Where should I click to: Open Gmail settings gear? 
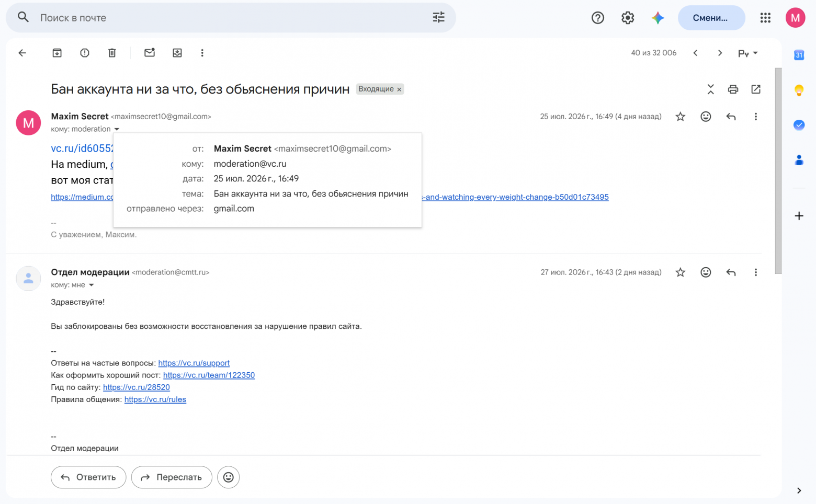coord(628,18)
